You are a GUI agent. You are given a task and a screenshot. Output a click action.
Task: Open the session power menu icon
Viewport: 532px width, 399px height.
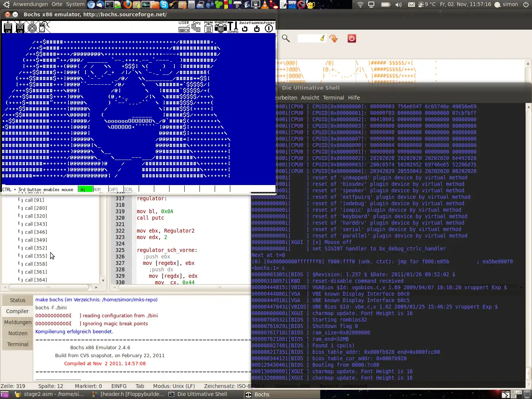pyautogui.click(x=526, y=5)
